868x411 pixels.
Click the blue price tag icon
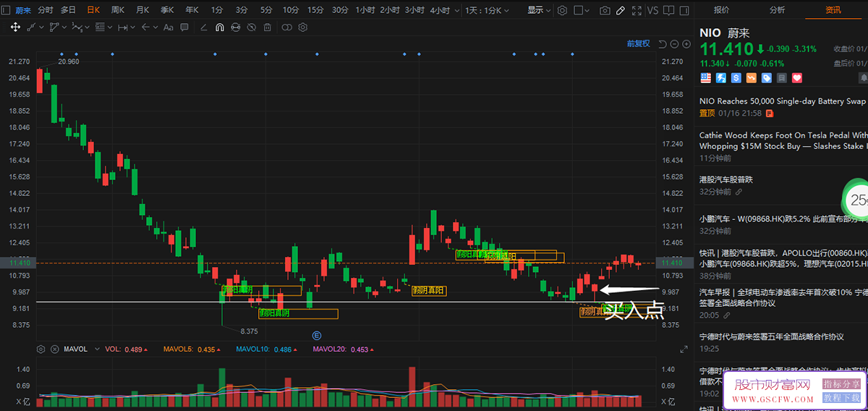coord(767,77)
